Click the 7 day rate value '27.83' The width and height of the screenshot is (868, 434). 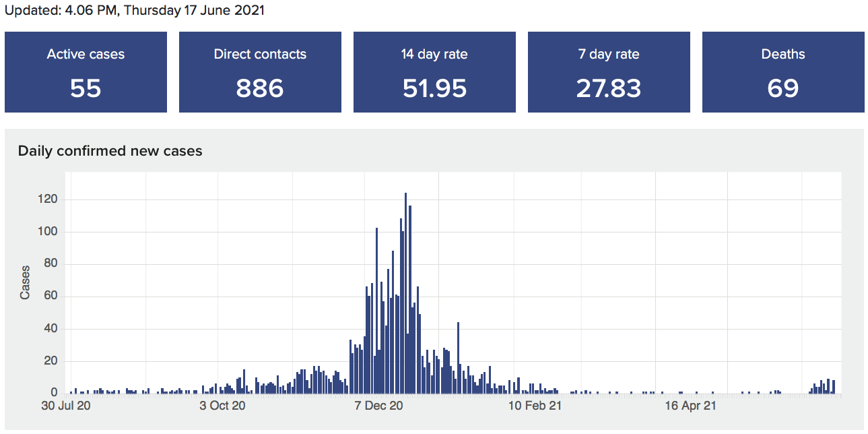609,88
